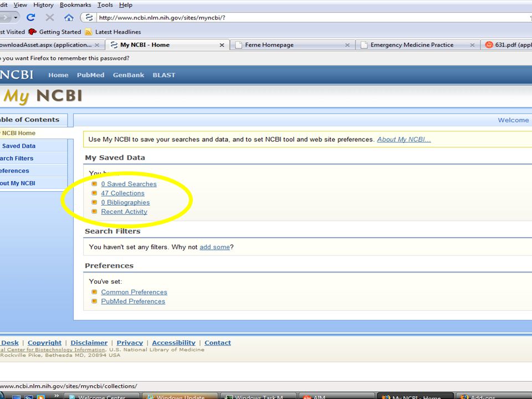Image resolution: width=532 pixels, height=399 pixels.
Task: Click the Disclaimer footer link
Action: coord(89,342)
